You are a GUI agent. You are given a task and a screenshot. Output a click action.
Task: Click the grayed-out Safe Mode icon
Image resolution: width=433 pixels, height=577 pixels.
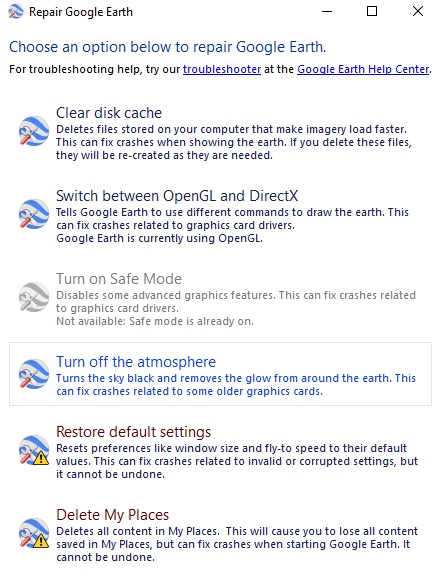pos(33,297)
